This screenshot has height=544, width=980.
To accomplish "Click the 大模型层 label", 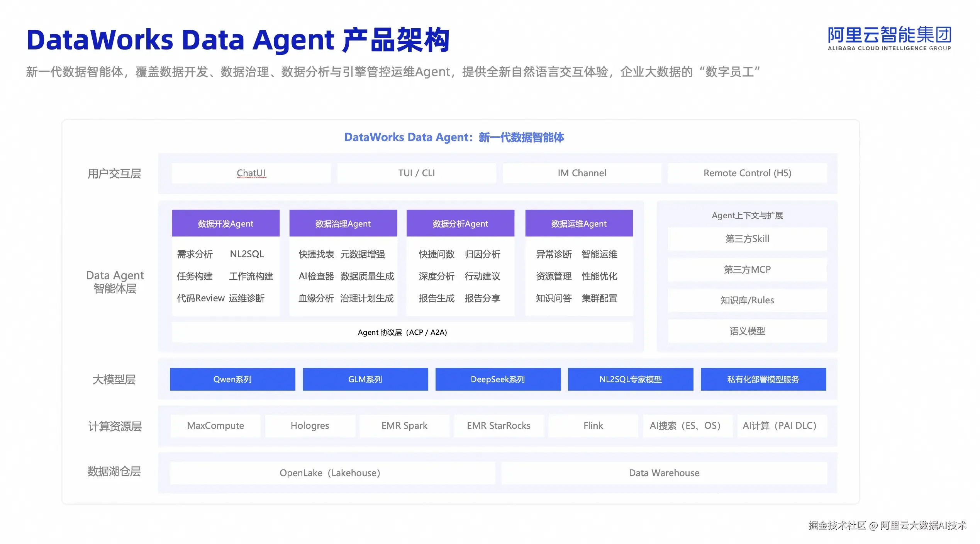I will coord(114,380).
